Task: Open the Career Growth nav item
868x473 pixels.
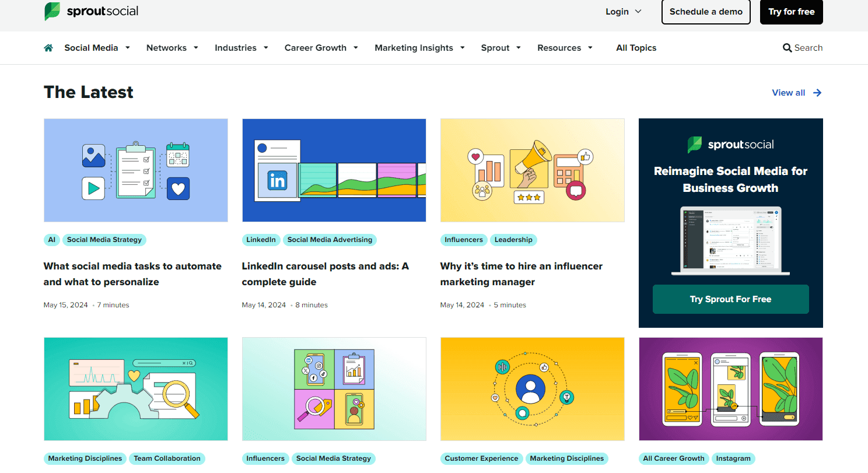Action: pyautogui.click(x=316, y=48)
